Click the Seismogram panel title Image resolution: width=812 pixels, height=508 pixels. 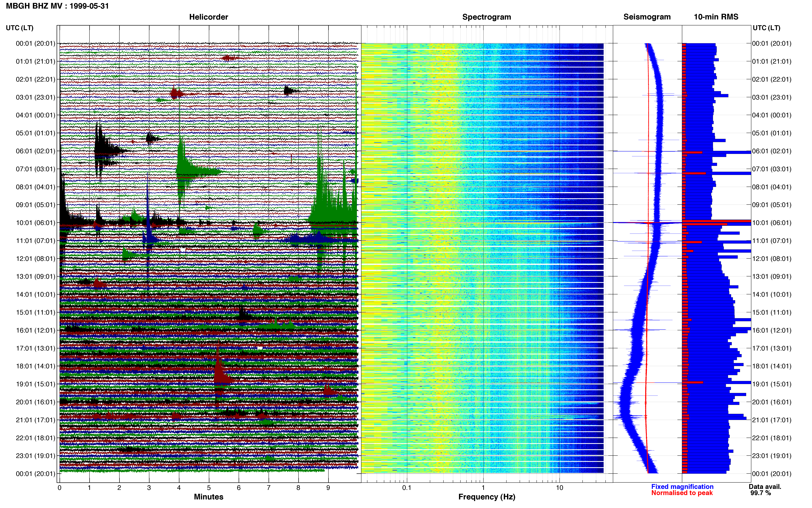(647, 17)
